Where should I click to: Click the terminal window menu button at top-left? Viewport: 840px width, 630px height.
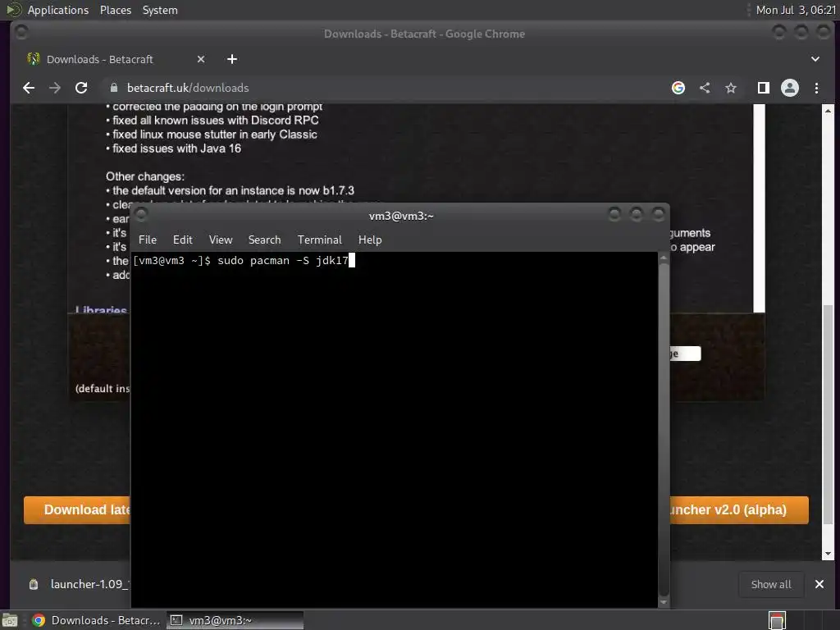(141, 215)
